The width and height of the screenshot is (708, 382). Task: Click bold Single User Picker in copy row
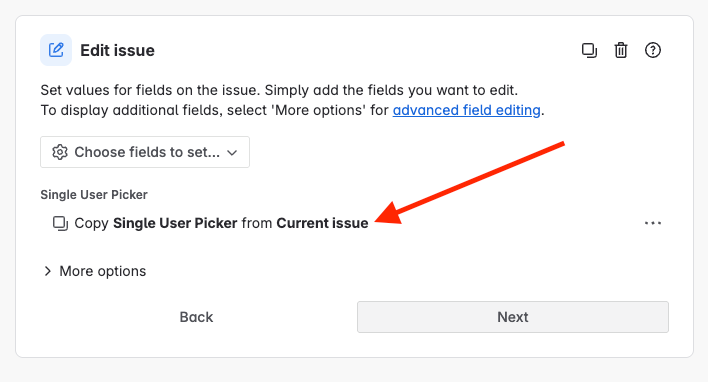pos(175,223)
